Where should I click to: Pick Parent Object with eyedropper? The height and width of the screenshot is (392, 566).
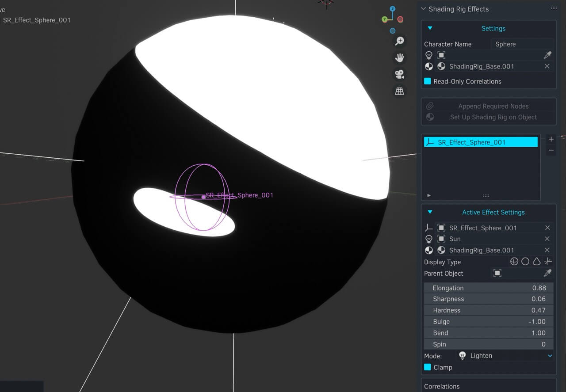[547, 273]
